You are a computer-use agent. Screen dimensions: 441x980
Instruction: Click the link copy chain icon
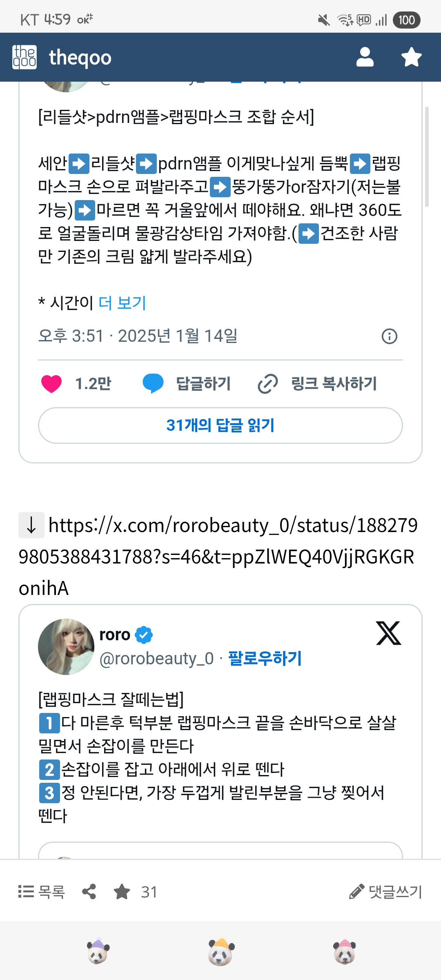[268, 384]
